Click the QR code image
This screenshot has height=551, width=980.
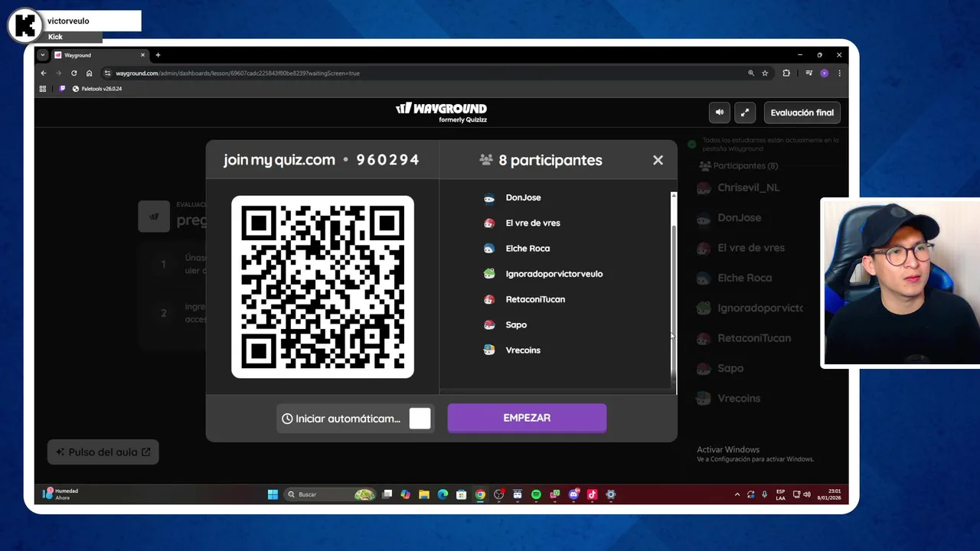tap(322, 287)
